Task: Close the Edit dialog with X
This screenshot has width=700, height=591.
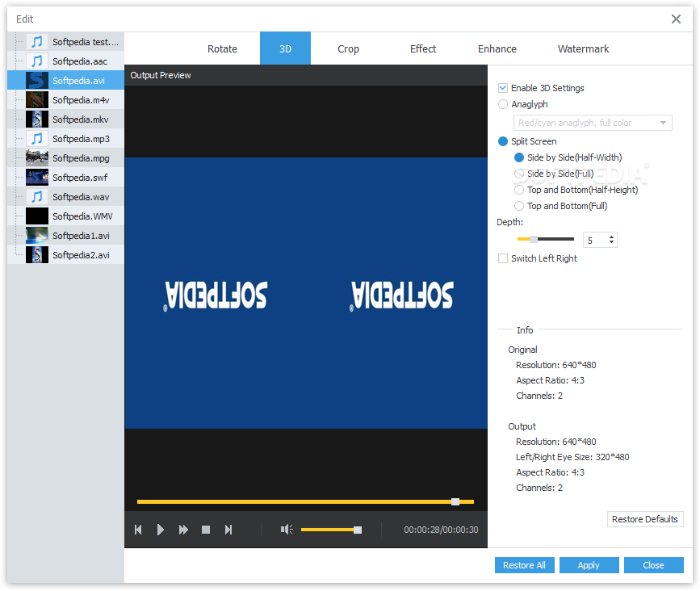Action: pyautogui.click(x=676, y=19)
